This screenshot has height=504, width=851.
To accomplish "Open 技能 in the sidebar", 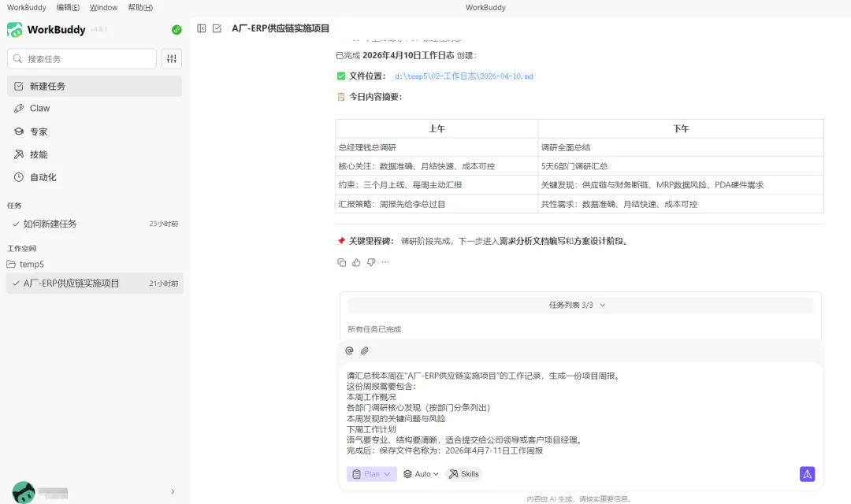I will pyautogui.click(x=95, y=154).
